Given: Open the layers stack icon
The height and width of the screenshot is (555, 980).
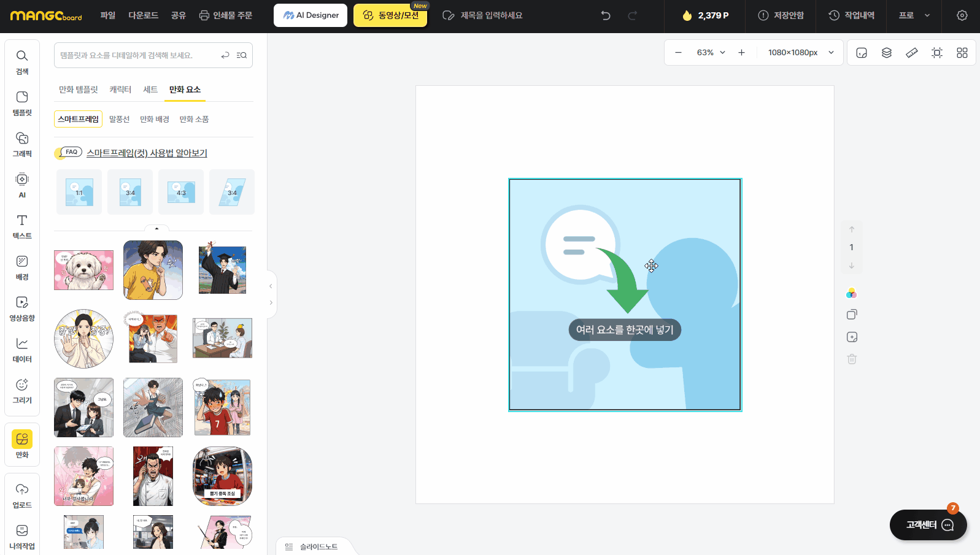Looking at the screenshot, I should tap(887, 53).
